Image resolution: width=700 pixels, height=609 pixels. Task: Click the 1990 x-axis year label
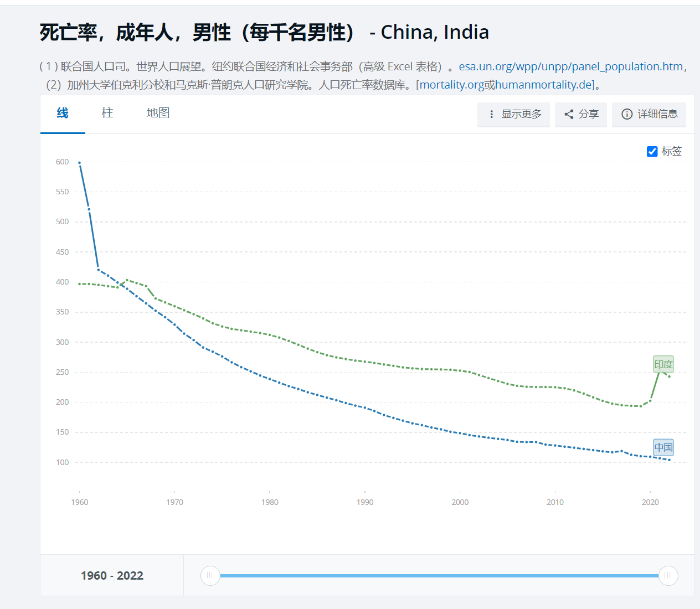click(x=365, y=502)
